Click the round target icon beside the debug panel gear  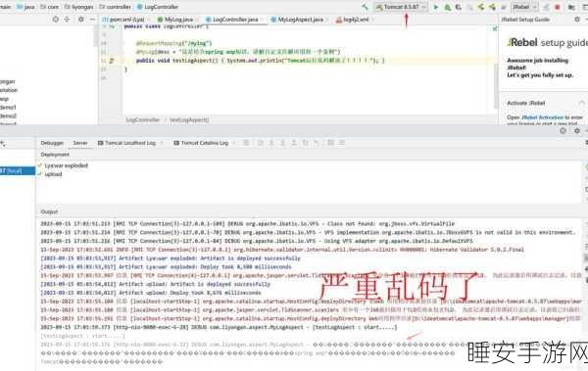tap(563, 130)
